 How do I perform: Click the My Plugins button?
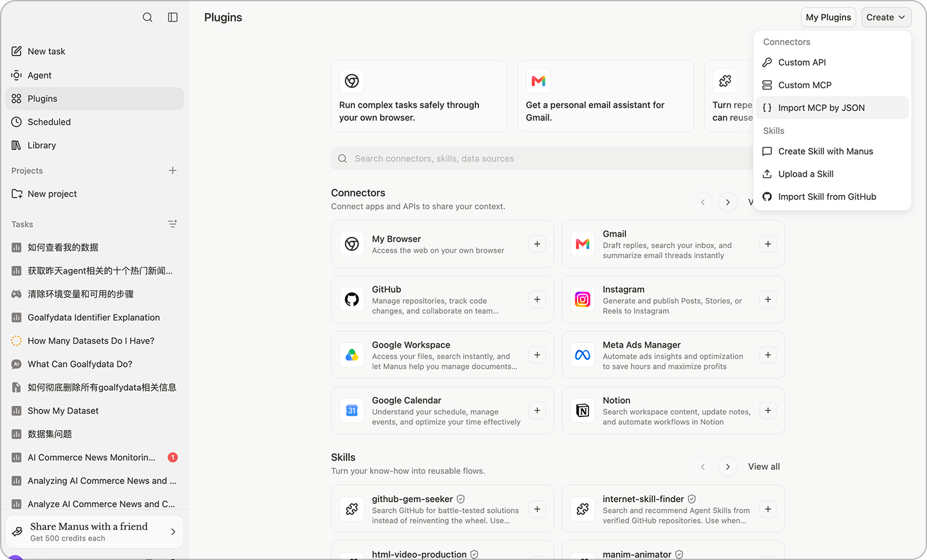click(x=829, y=17)
